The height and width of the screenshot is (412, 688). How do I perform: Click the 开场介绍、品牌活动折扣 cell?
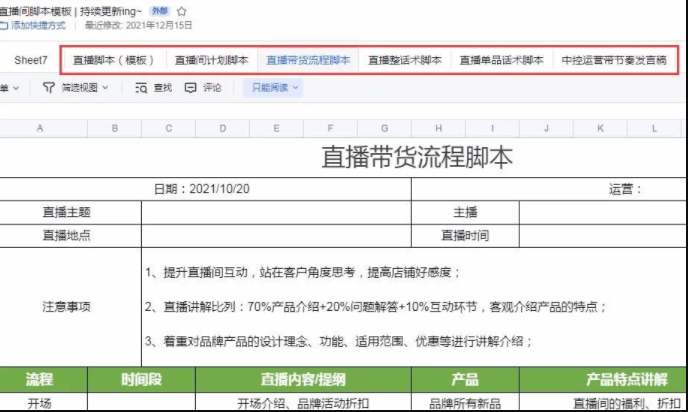pos(303,402)
